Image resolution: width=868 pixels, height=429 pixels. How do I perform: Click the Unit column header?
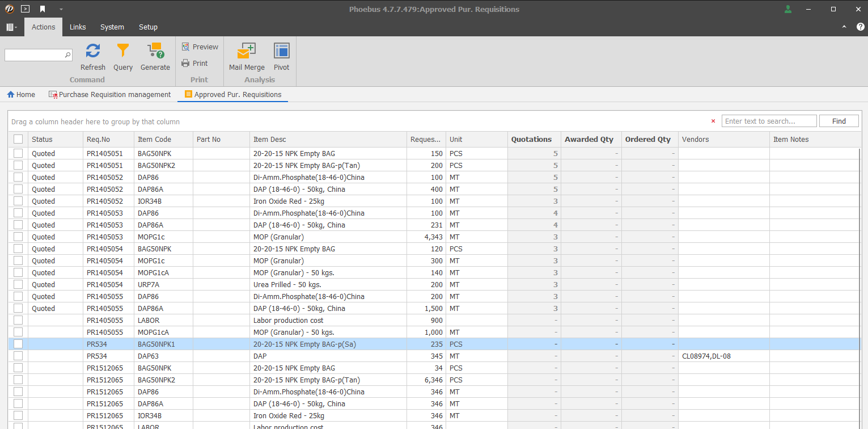pyautogui.click(x=477, y=139)
